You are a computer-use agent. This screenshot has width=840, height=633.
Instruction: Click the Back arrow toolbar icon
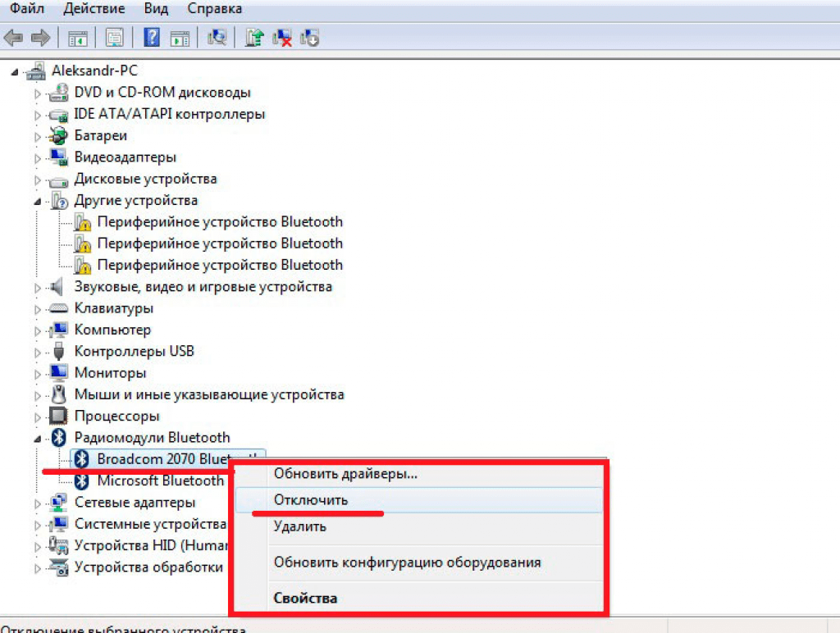13,38
